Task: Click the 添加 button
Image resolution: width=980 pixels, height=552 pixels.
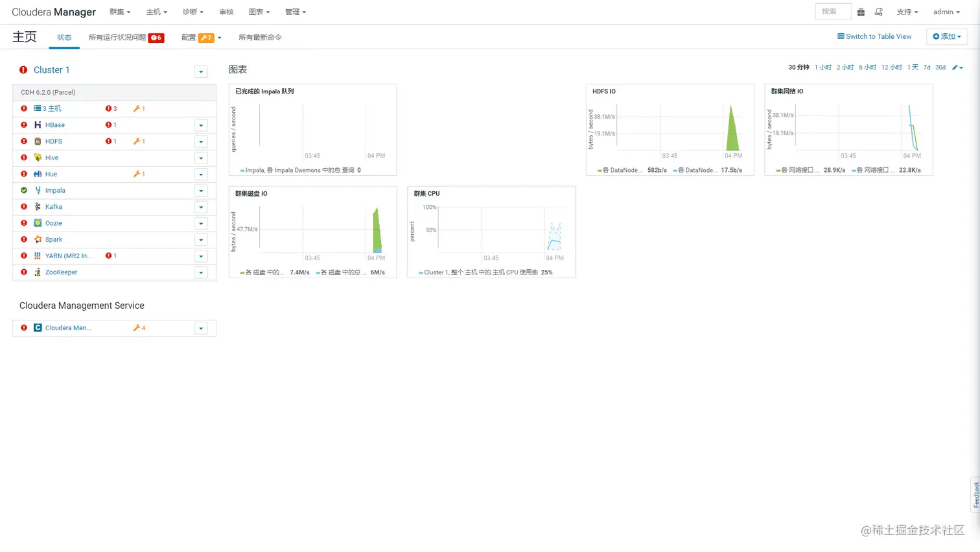Action: 947,36
